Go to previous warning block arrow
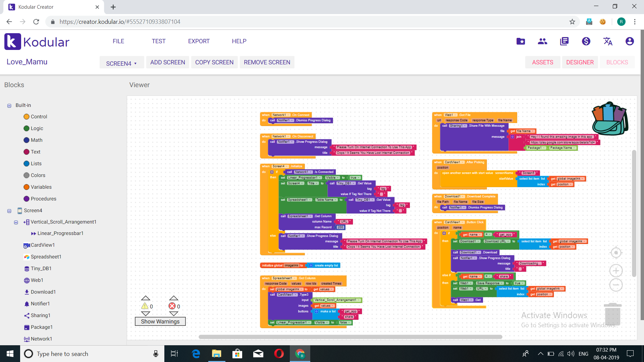The width and height of the screenshot is (644, 362). click(x=145, y=298)
